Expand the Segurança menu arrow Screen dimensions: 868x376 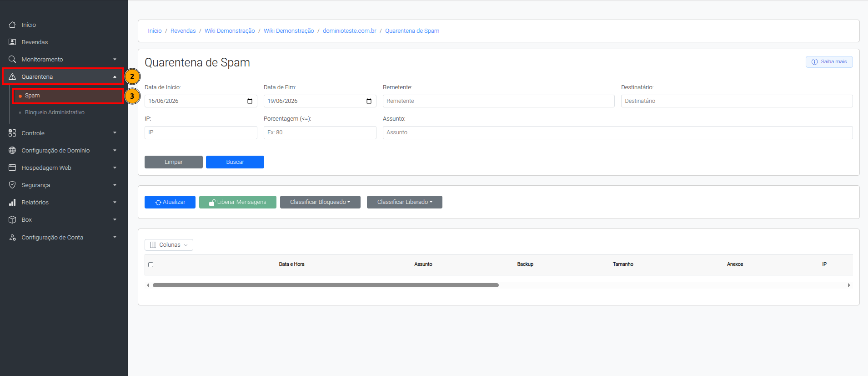click(115, 185)
